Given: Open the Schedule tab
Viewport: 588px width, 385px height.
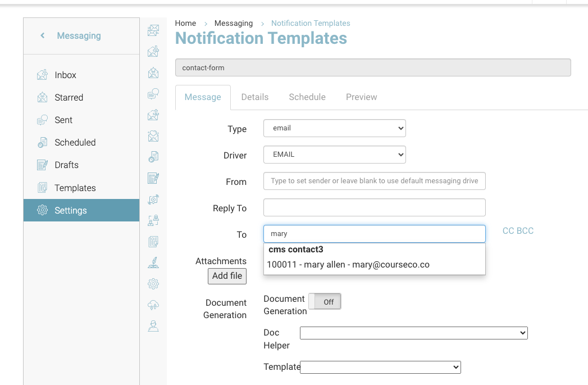Looking at the screenshot, I should pyautogui.click(x=307, y=97).
